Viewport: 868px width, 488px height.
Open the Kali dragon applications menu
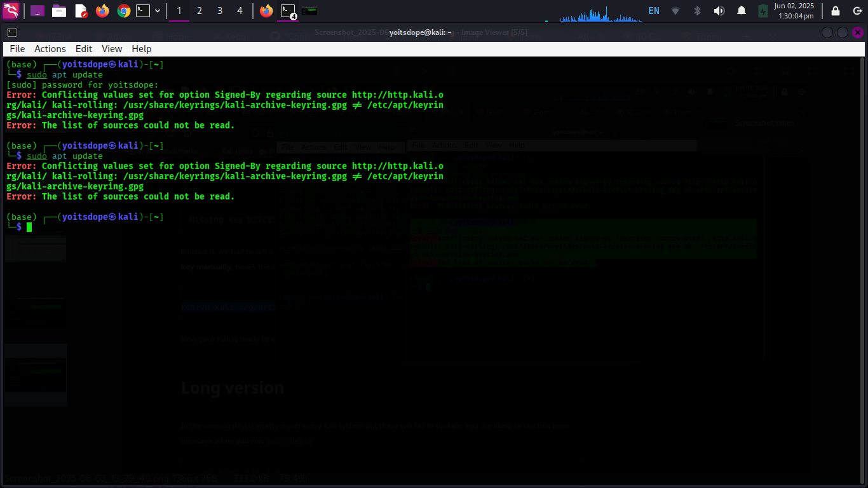[11, 10]
